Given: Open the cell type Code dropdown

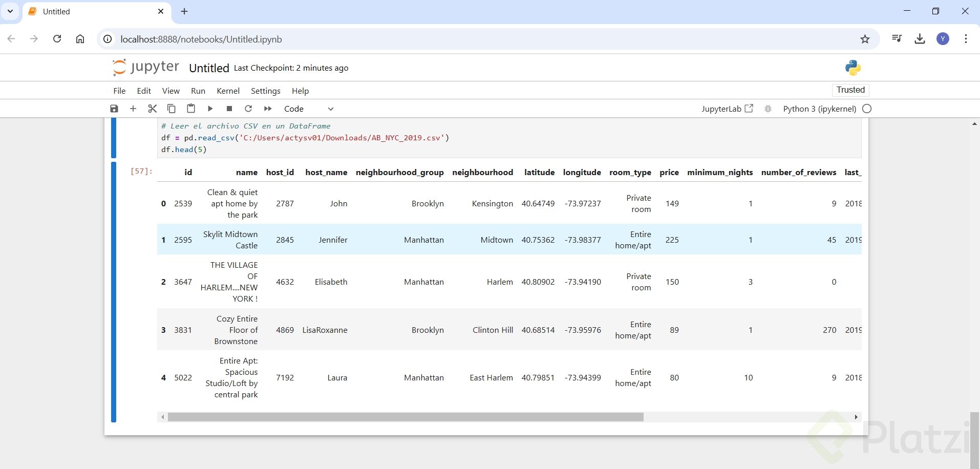Looking at the screenshot, I should coord(309,109).
